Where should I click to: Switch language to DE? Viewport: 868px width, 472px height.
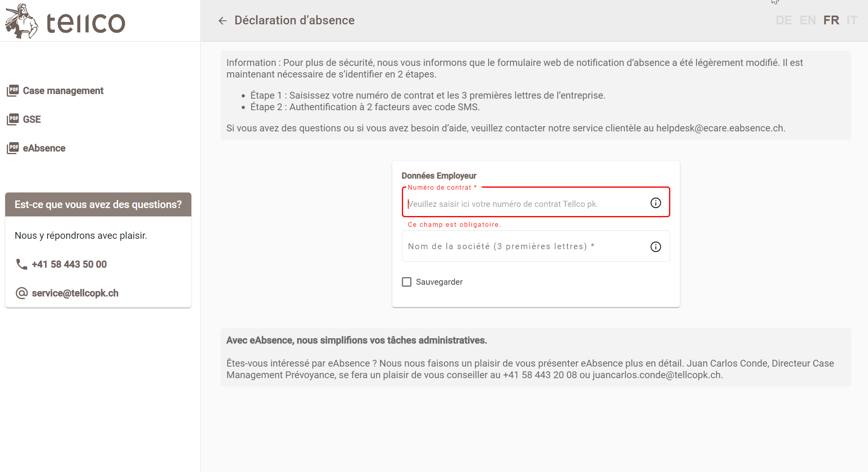click(x=784, y=20)
